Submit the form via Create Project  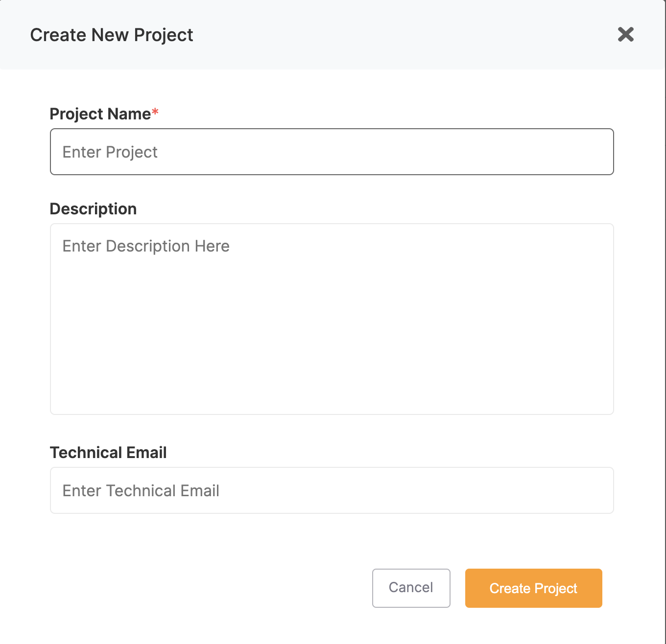coord(533,588)
